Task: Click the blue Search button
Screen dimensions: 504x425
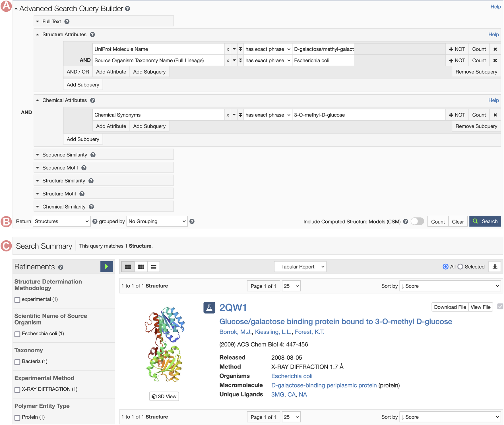Action: [485, 221]
